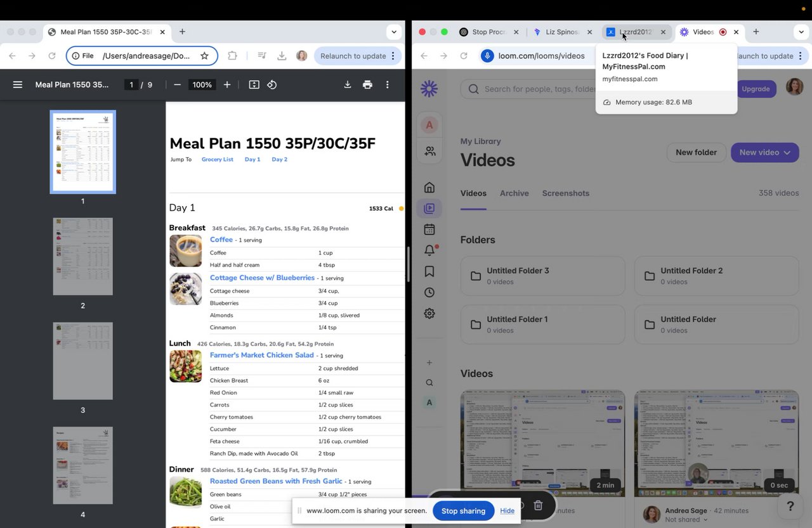Open media controls in the left Chrome window
Image resolution: width=812 pixels, height=528 pixels.
point(262,56)
